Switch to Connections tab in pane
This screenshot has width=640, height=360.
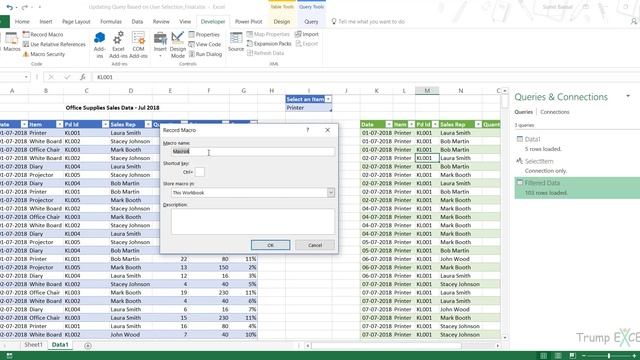[555, 112]
